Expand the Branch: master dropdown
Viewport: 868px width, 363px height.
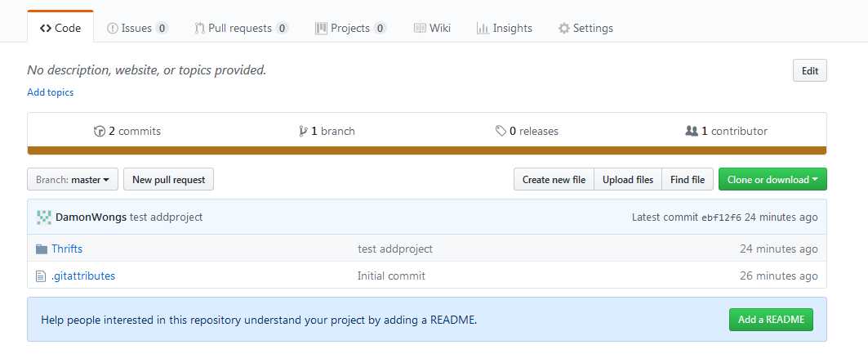point(73,180)
